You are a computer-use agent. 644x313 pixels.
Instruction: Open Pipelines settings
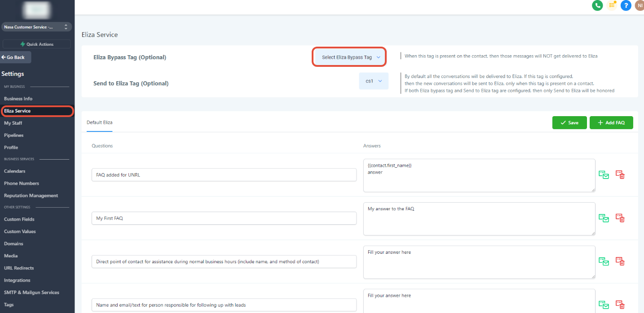14,135
